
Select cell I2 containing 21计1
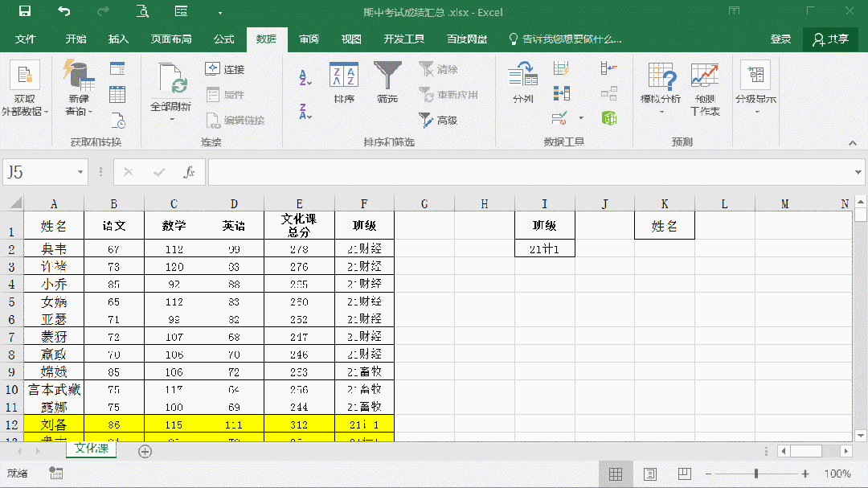coord(545,248)
